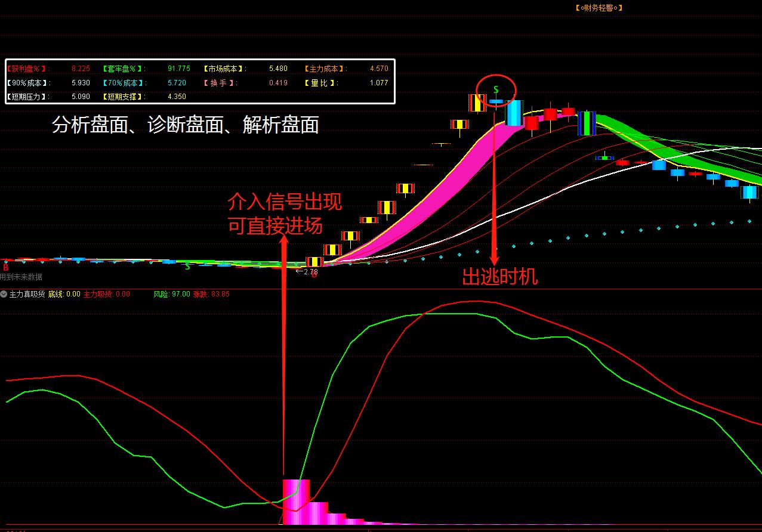Viewport: 762px width, 532px height.
Task: Click the 套牢盘% indicator label
Action: click(123, 69)
